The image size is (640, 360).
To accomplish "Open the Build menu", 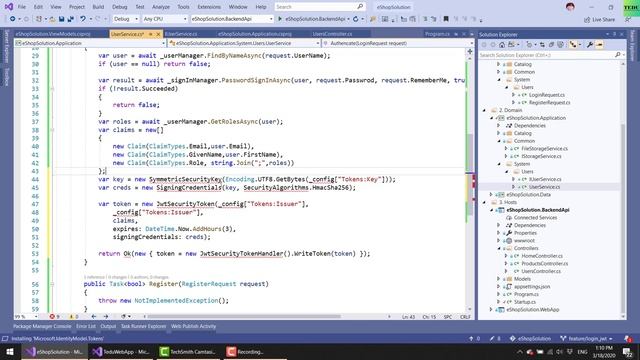I will (98, 7).
